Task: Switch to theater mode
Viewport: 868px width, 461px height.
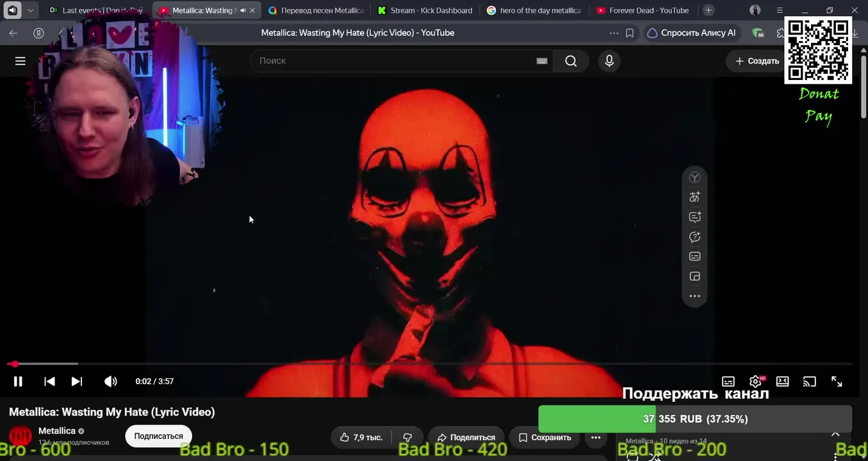Action: coord(783,382)
